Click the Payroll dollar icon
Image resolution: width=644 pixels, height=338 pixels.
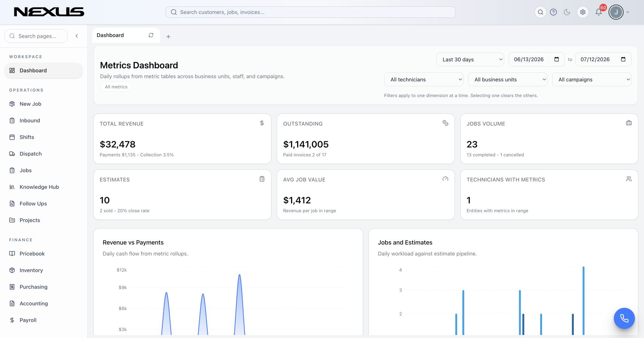12,320
